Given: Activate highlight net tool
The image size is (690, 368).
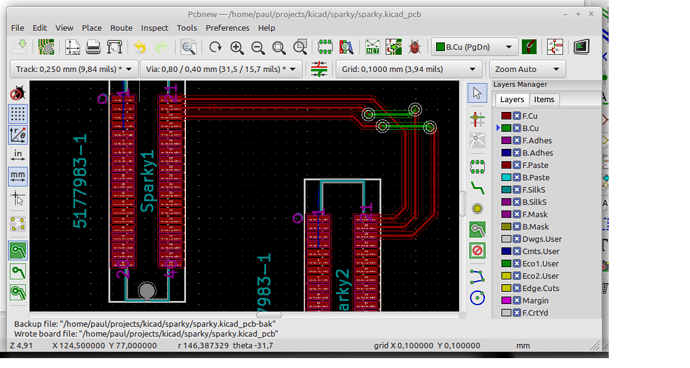Looking at the screenshot, I should coord(477,119).
